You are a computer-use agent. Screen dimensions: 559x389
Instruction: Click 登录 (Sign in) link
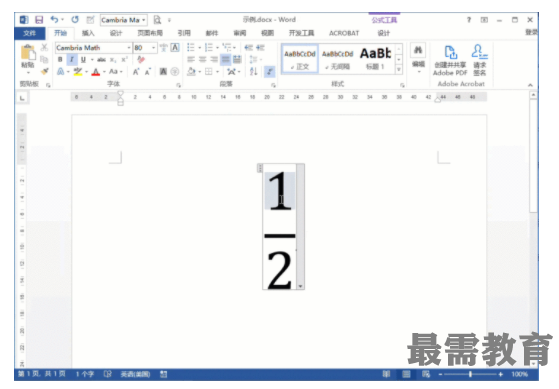coord(531,32)
